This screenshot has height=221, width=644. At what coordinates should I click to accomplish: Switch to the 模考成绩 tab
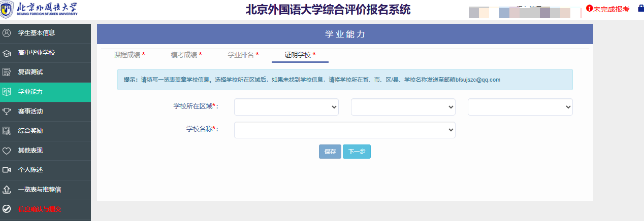tap(186, 55)
